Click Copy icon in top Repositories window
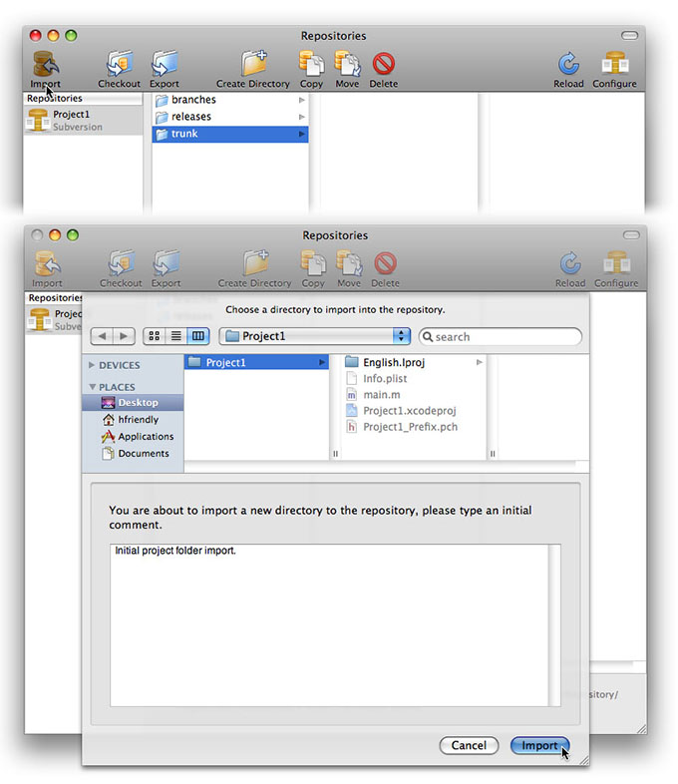 [x=311, y=64]
